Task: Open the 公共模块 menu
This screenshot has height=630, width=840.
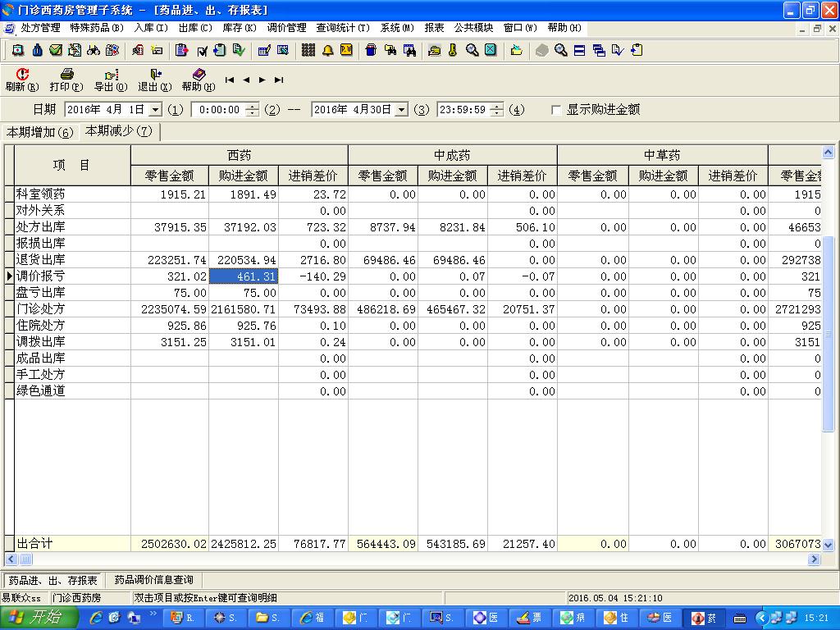Action: pos(473,28)
